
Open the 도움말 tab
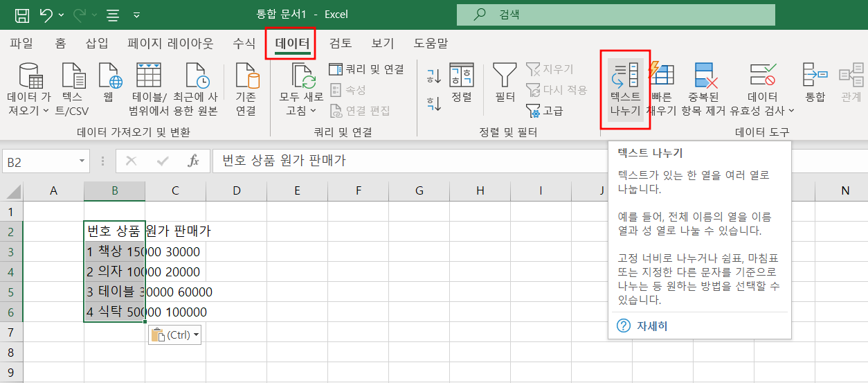click(x=431, y=43)
